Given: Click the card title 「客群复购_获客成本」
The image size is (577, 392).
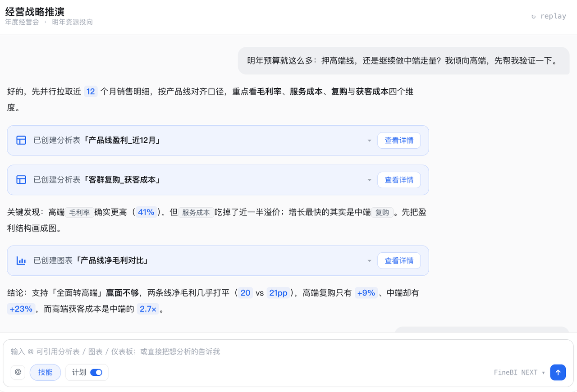Looking at the screenshot, I should click(123, 180).
